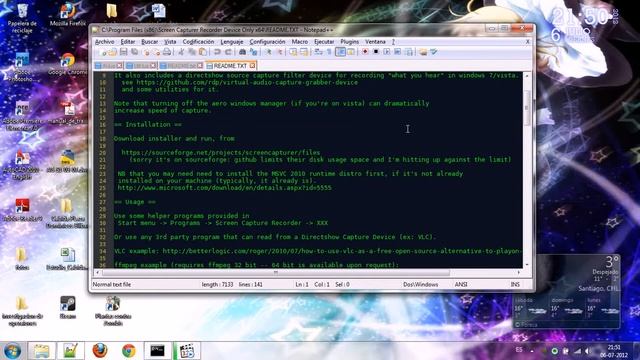
Task: Click the Paste clipboard icon
Action: point(202,52)
